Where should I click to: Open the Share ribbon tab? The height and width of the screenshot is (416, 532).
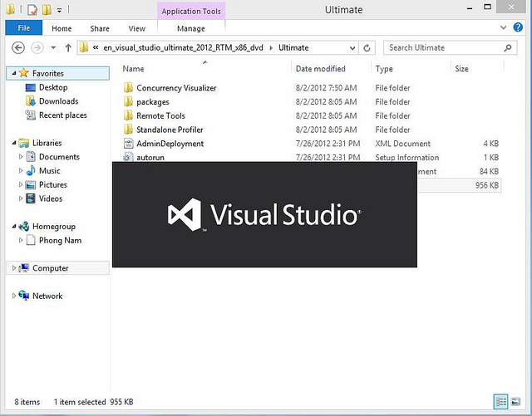coord(100,28)
